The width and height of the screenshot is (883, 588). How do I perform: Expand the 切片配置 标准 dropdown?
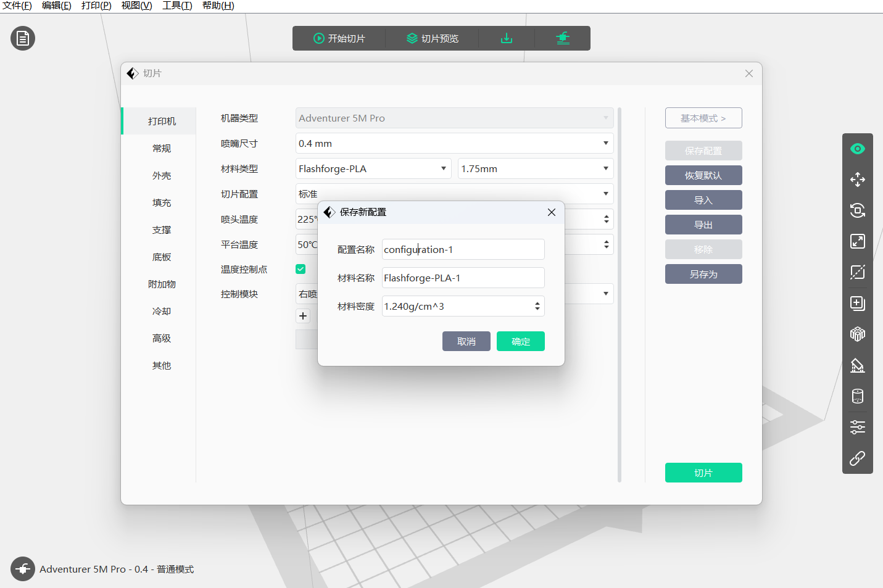[454, 194]
